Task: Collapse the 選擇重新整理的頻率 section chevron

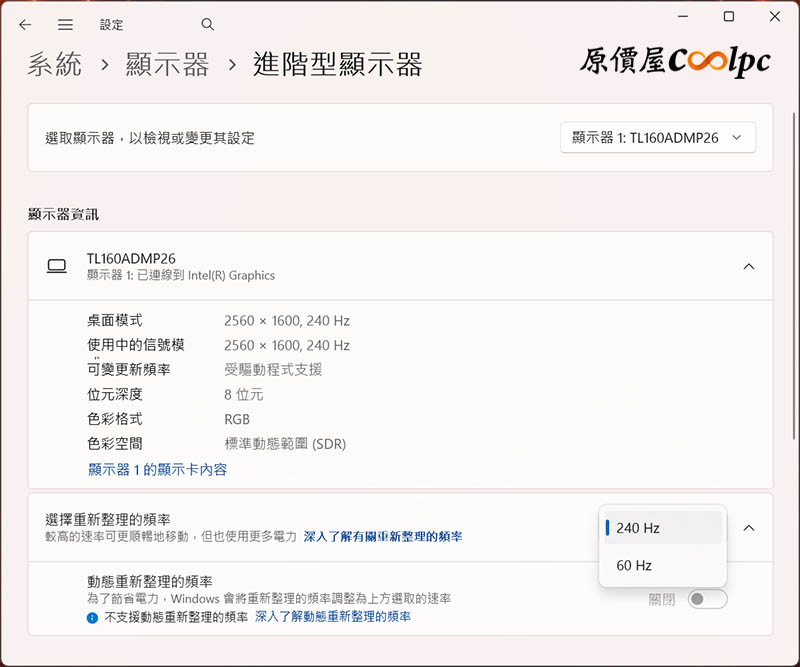Action: click(749, 528)
